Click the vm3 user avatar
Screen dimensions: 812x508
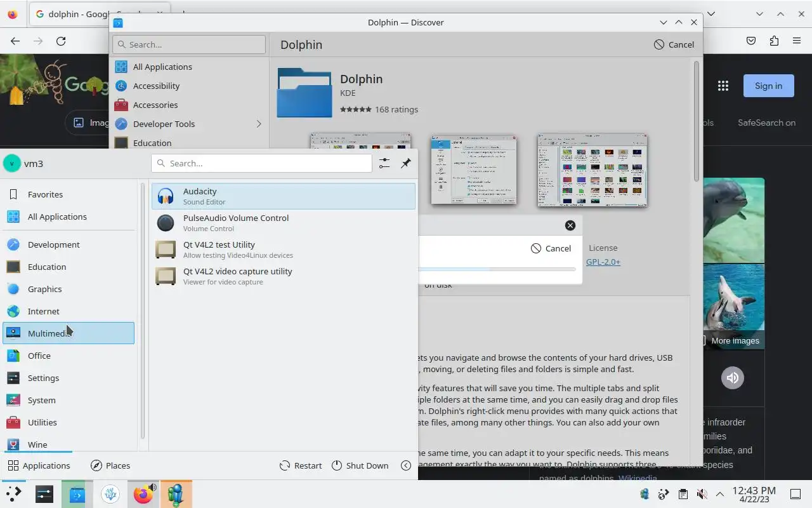[x=11, y=163]
